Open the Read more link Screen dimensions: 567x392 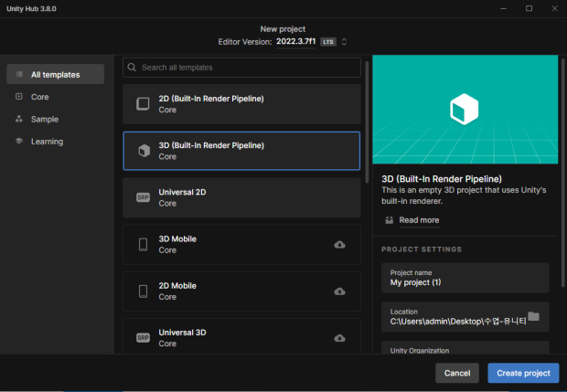419,220
